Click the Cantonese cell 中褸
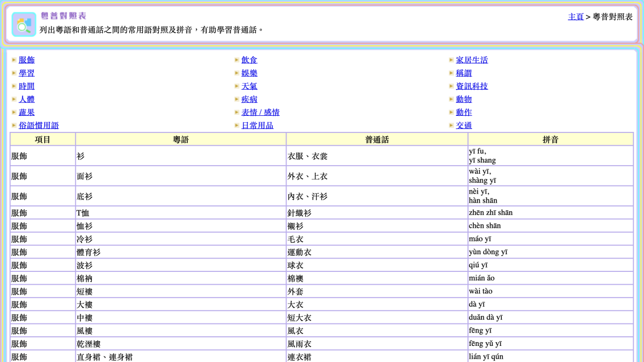 pyautogui.click(x=181, y=317)
